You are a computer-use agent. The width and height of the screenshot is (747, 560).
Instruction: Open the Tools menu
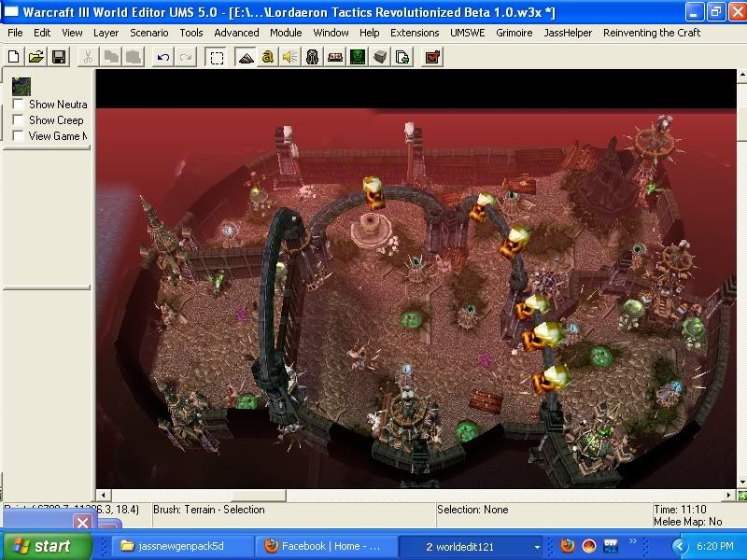pyautogui.click(x=191, y=33)
